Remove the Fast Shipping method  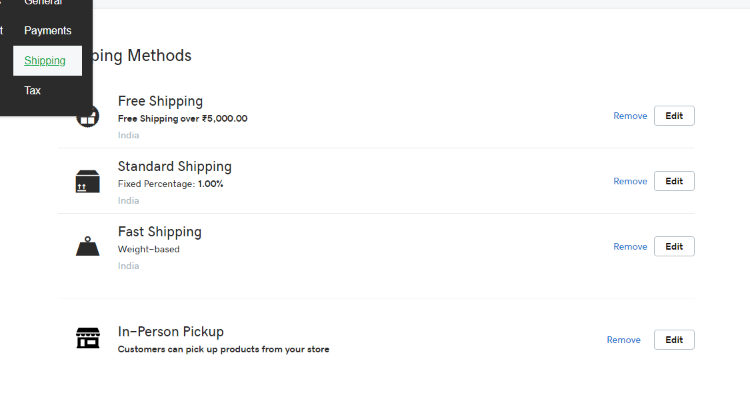(x=630, y=246)
